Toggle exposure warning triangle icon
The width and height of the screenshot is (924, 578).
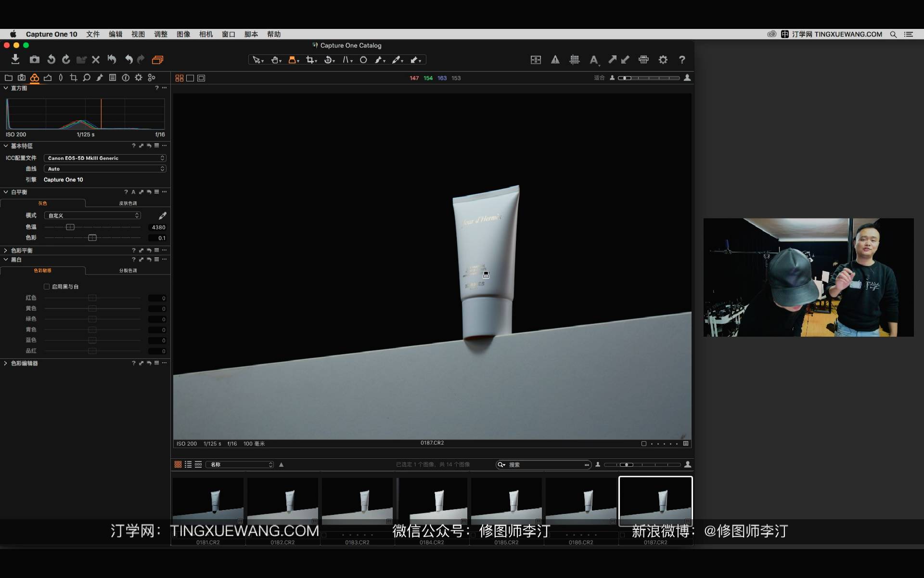[x=555, y=60]
